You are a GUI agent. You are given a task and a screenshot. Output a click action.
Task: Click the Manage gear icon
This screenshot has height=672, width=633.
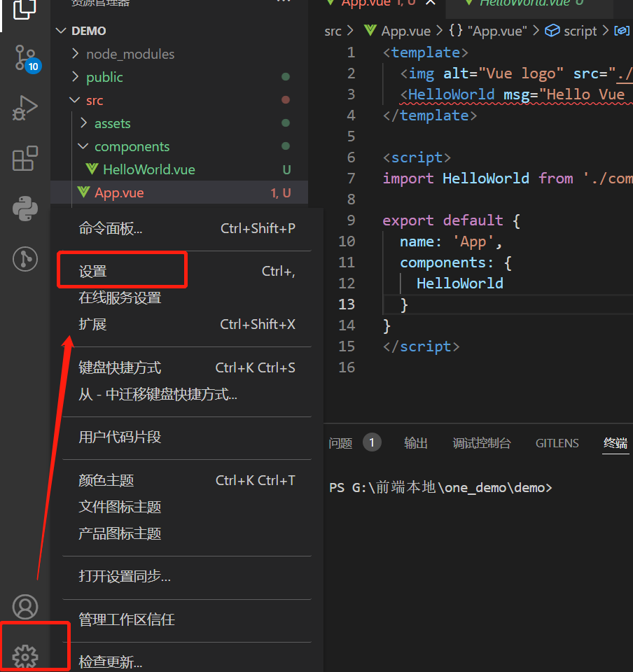[x=25, y=656]
